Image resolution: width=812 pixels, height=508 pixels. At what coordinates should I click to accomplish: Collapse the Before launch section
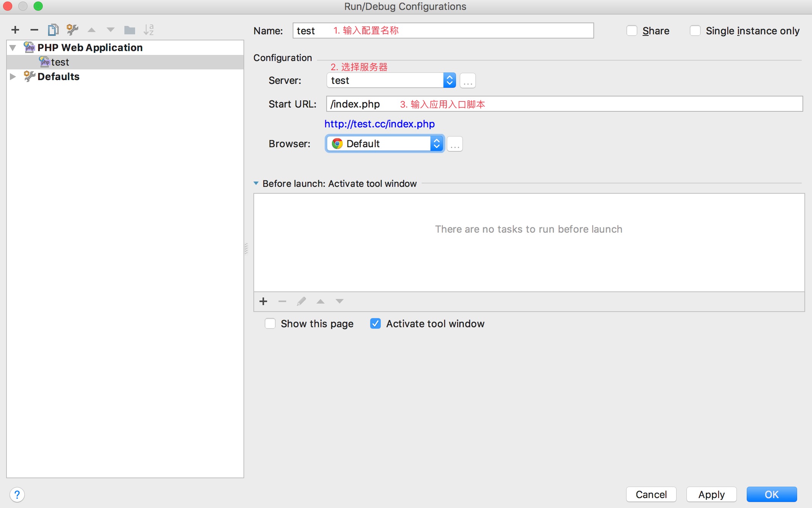click(256, 183)
